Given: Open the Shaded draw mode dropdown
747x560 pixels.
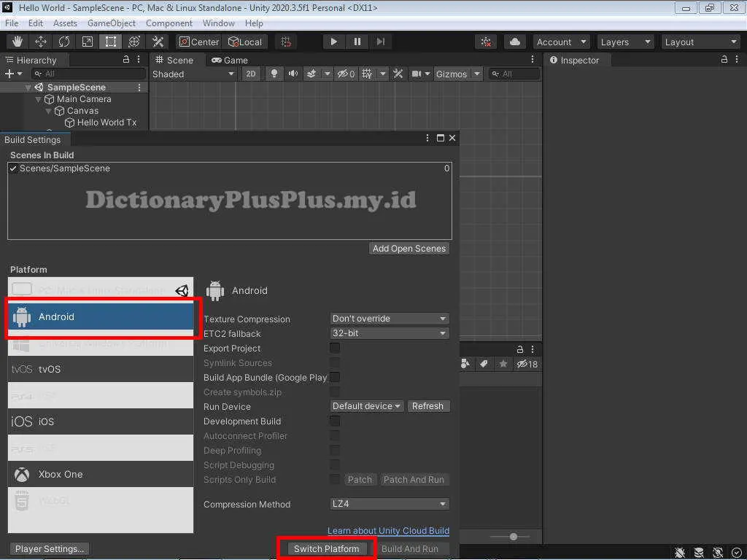Looking at the screenshot, I should pos(193,74).
